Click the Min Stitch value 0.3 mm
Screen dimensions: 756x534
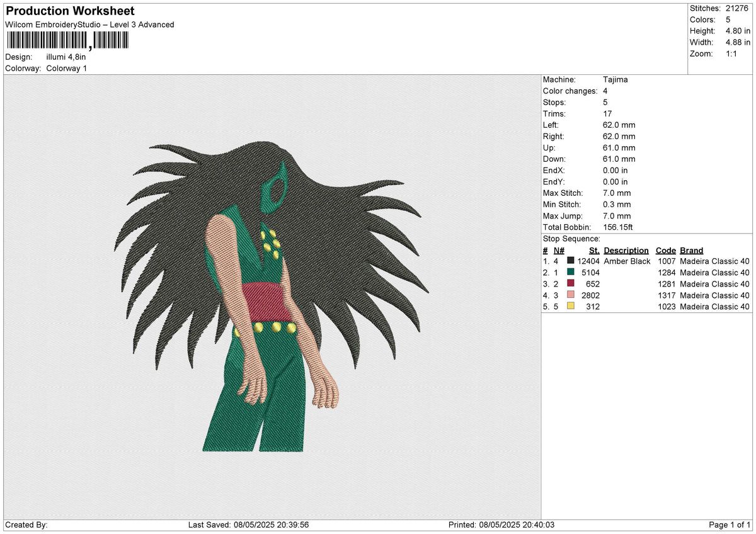pos(617,205)
